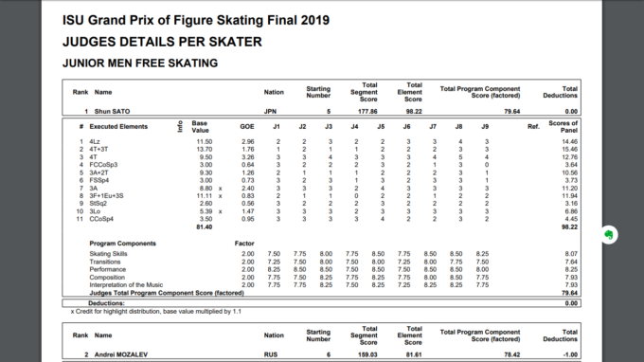The image size is (644, 362).
Task: Click the 4Lz executed element
Action: [95, 142]
